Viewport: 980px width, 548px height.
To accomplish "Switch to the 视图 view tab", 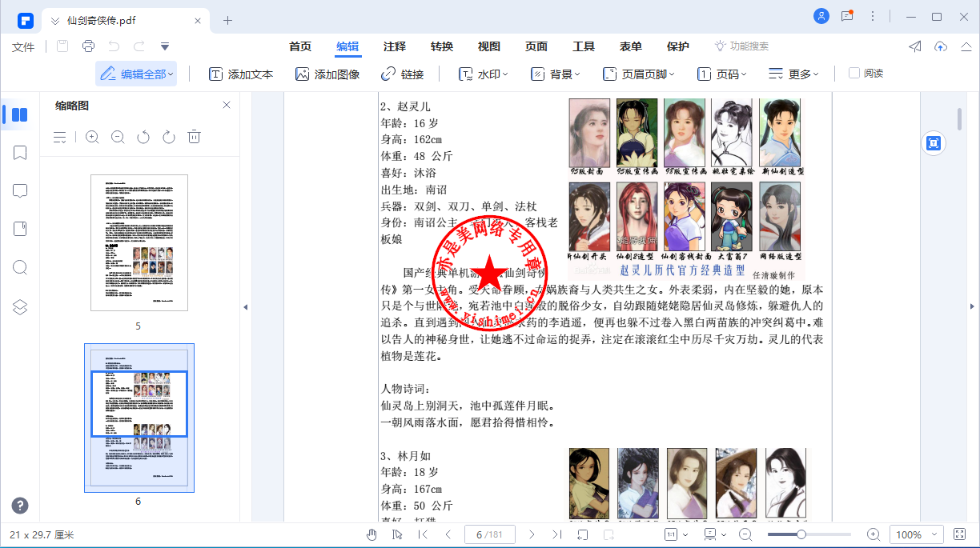I will click(x=489, y=46).
